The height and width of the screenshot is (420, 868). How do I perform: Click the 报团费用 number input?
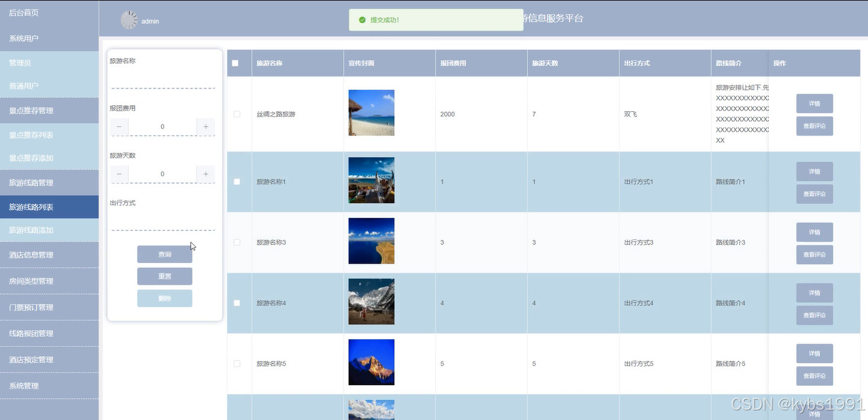click(162, 126)
